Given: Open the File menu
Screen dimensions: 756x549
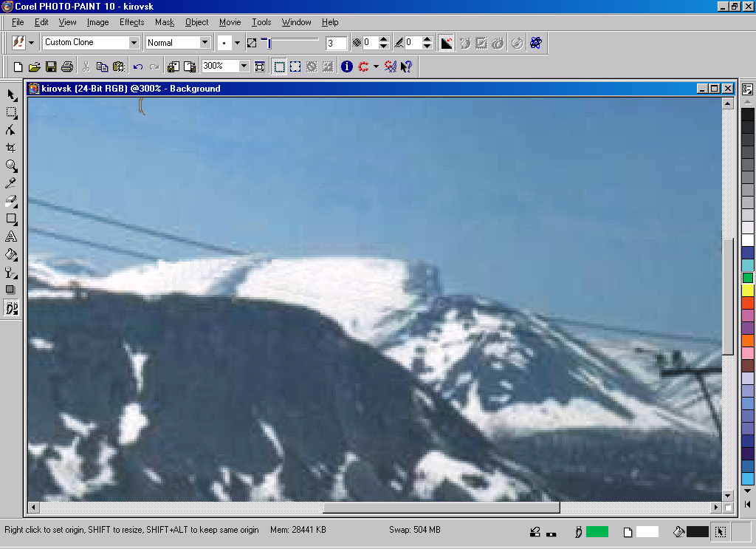Looking at the screenshot, I should coord(18,22).
